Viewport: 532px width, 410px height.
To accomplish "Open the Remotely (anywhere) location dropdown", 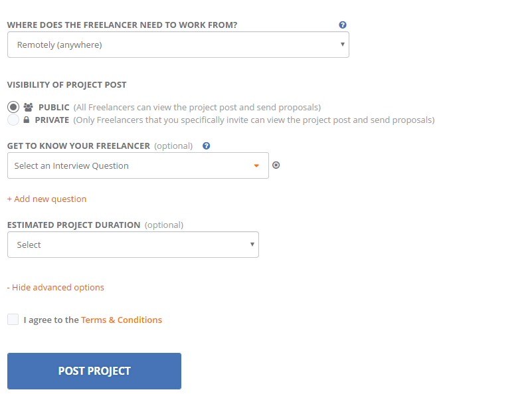I will 178,45.
